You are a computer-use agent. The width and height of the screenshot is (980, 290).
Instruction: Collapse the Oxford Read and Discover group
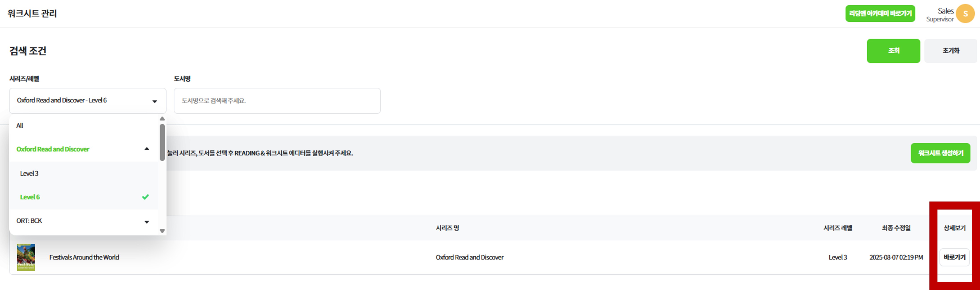tap(147, 149)
